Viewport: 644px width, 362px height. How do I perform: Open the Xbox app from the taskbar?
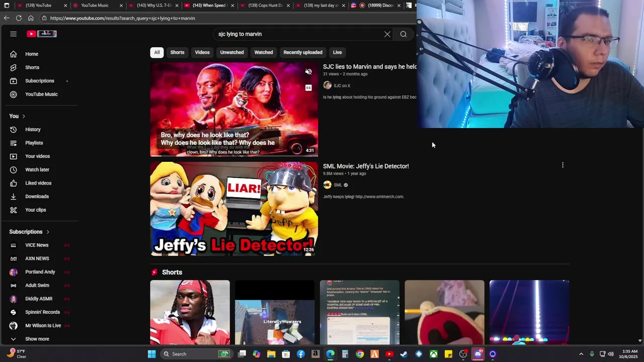tap(433, 354)
